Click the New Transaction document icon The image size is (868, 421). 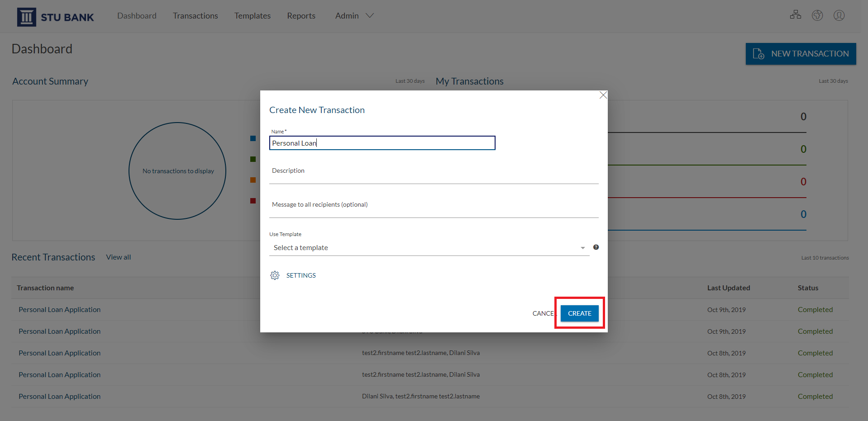pyautogui.click(x=758, y=54)
